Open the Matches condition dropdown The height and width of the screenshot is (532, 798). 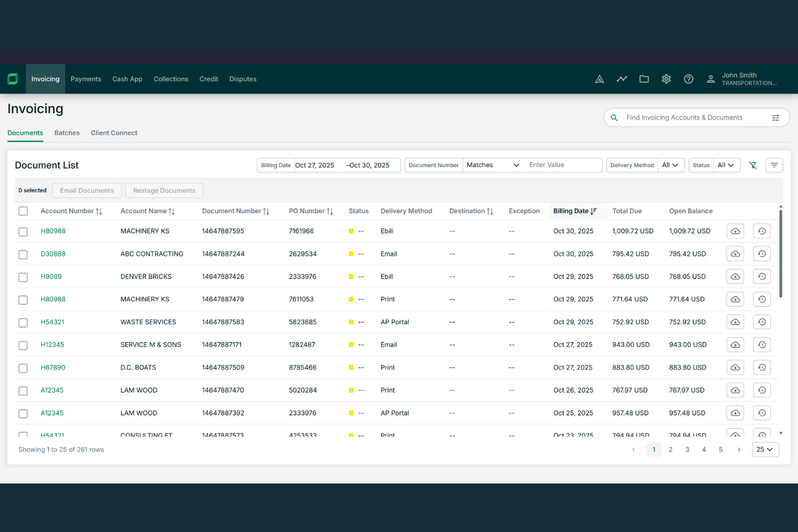pos(493,165)
